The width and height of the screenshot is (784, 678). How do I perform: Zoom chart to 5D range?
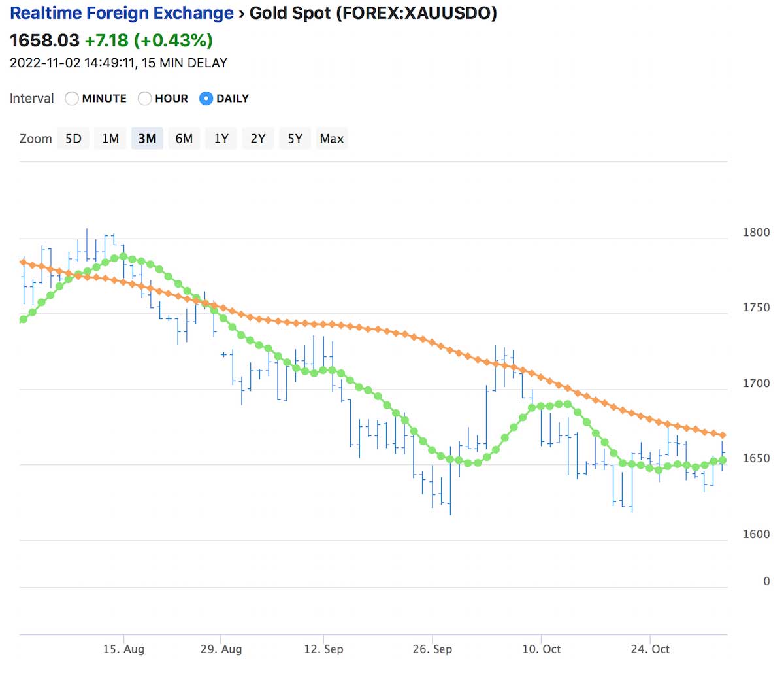click(73, 139)
